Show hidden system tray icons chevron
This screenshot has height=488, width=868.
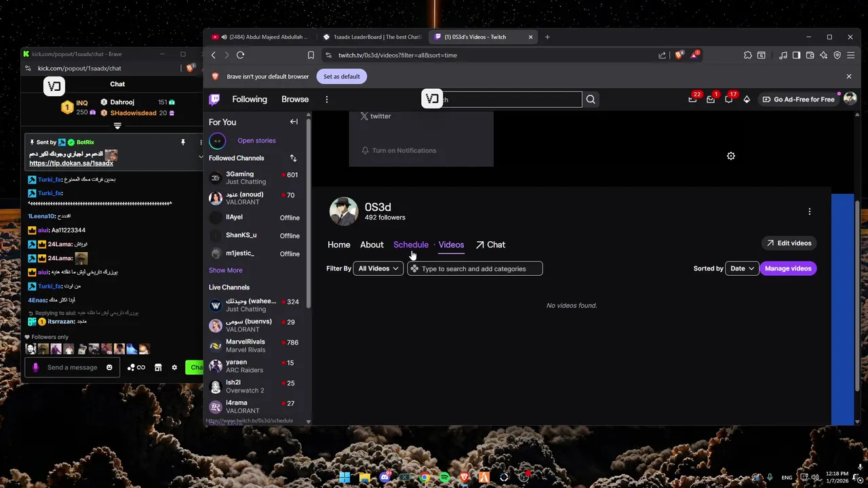click(x=741, y=478)
